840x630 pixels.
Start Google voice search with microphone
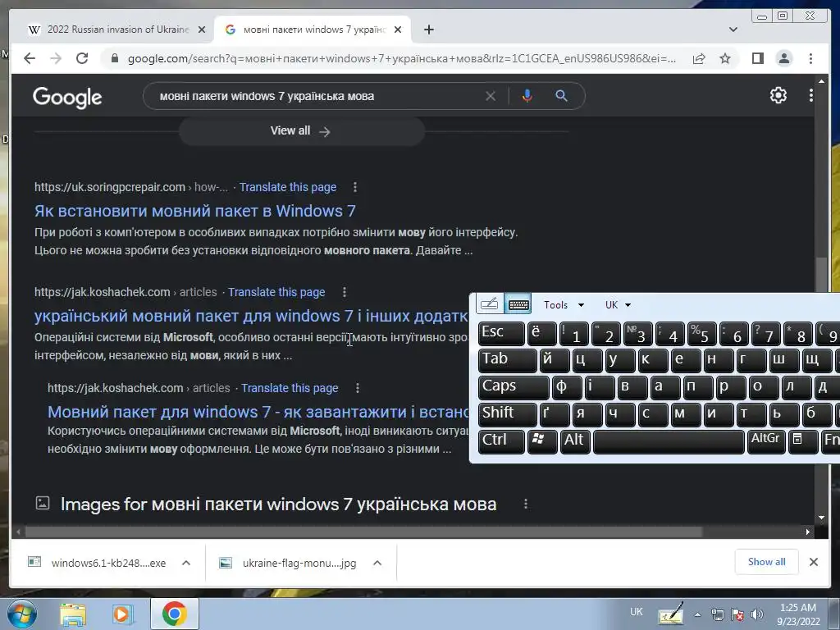click(527, 96)
